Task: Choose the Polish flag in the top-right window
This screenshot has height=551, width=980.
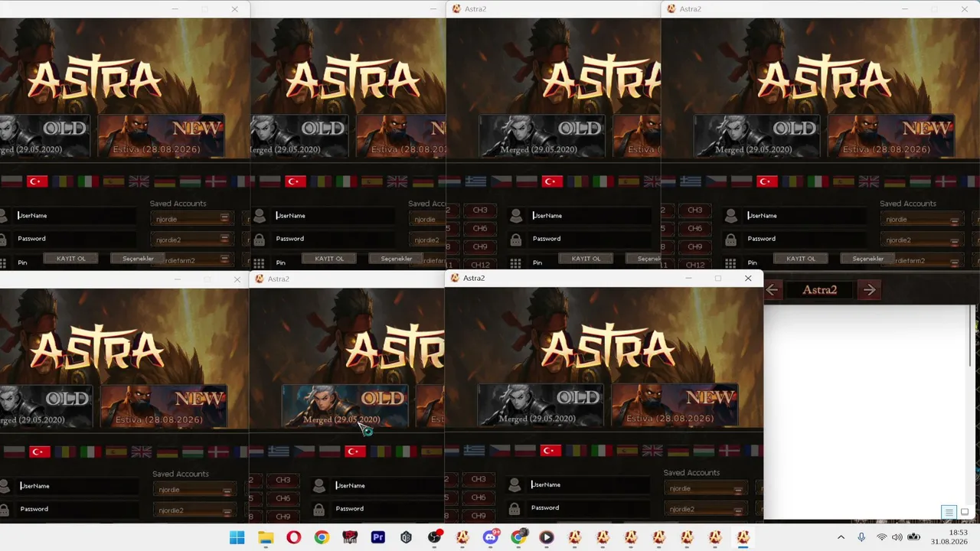Action: point(741,181)
